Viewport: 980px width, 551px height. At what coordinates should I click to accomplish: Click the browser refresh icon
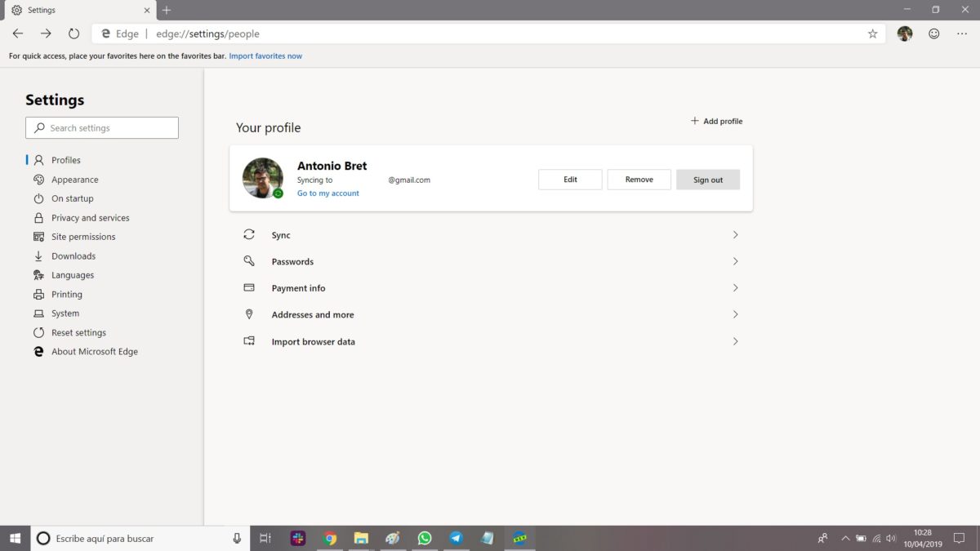coord(73,33)
